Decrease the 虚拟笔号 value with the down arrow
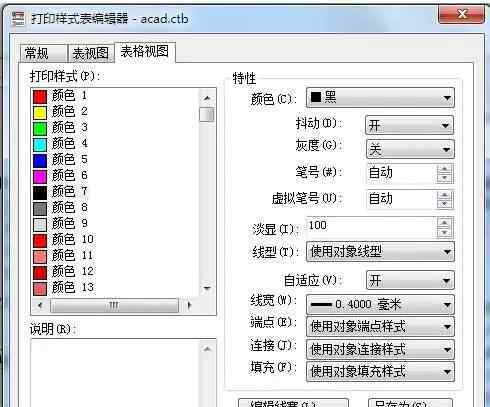This screenshot has width=490, height=407. point(445,204)
